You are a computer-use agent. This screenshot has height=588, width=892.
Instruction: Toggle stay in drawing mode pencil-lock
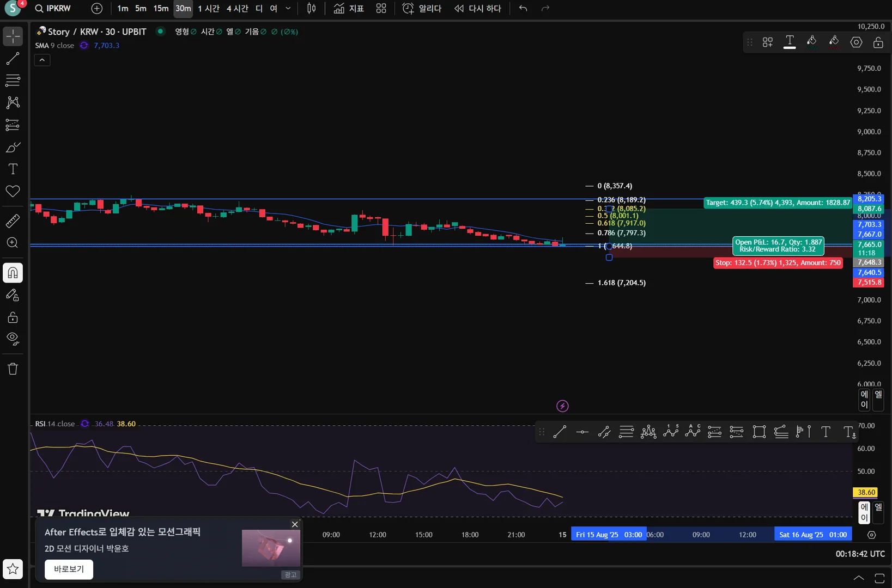[13, 295]
